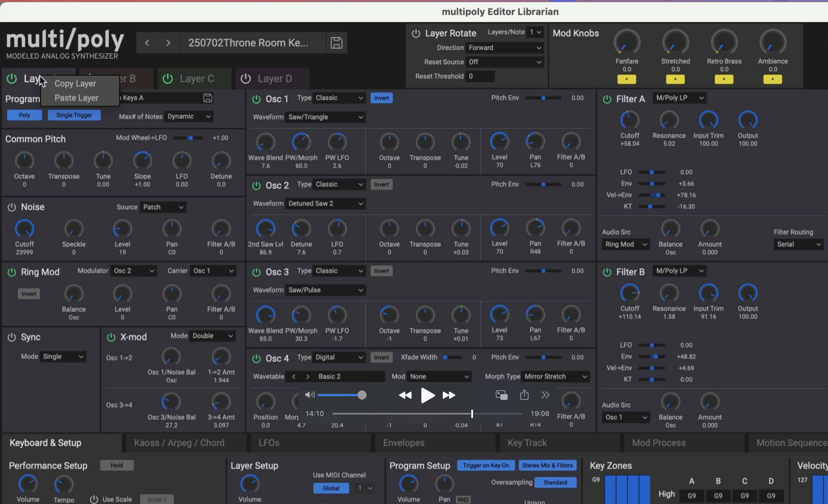This screenshot has height=504, width=828.
Task: Adjust Osc 1 Pitch Env slider
Action: pos(543,98)
